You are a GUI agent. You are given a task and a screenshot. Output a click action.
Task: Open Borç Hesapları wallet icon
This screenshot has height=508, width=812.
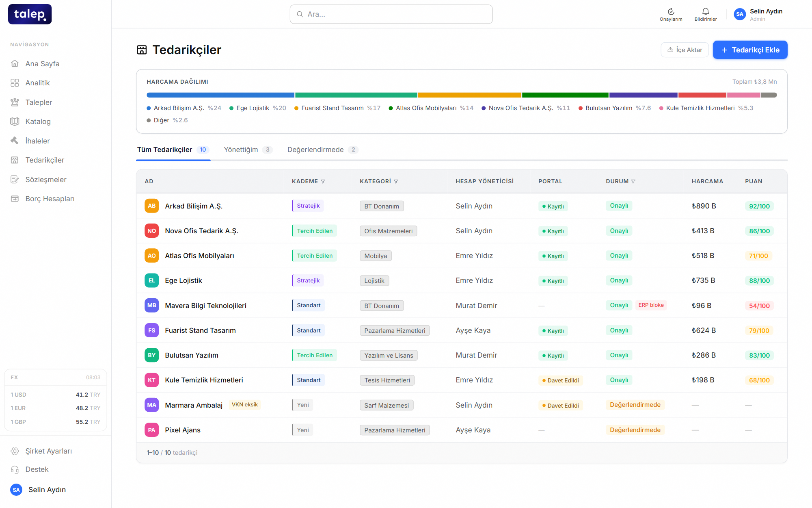pyautogui.click(x=15, y=198)
